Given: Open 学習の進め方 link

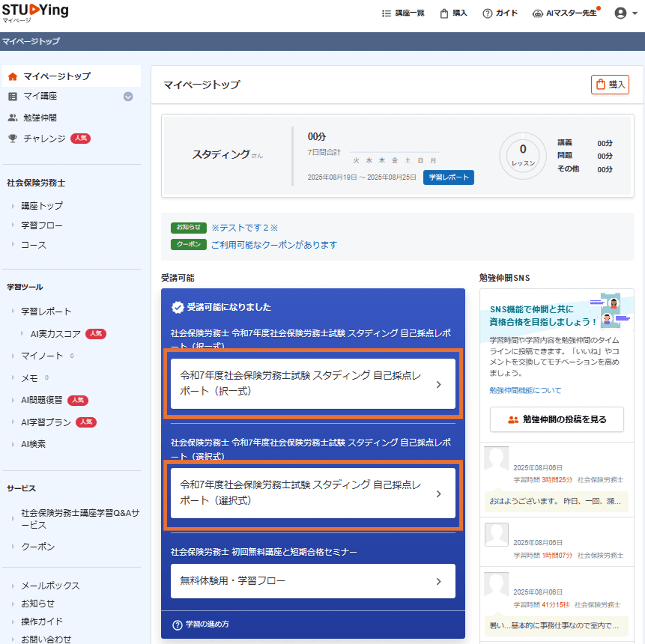Looking at the screenshot, I should pos(207,624).
